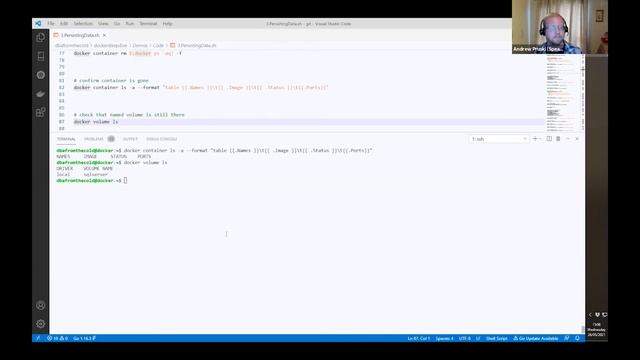Click the LF end-of-line indicator

click(478, 338)
